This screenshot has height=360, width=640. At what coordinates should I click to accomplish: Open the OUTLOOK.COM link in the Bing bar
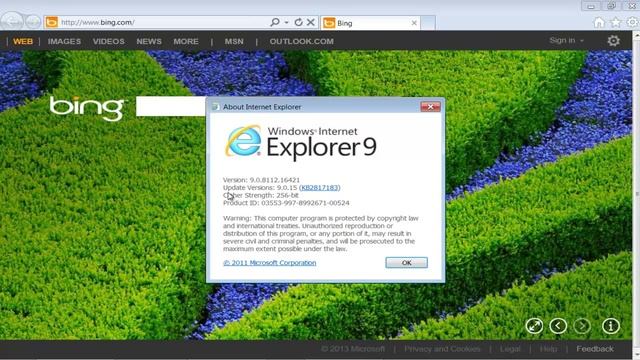coord(302,41)
